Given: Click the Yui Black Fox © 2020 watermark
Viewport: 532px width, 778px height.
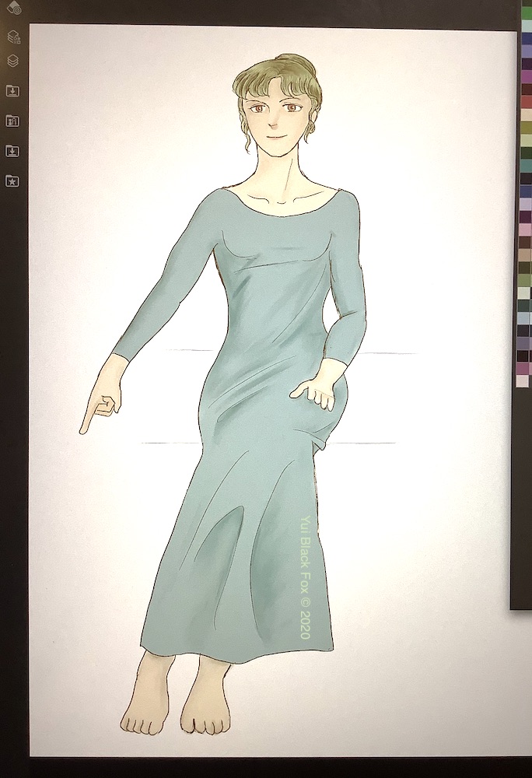Looking at the screenshot, I should 304,578.
